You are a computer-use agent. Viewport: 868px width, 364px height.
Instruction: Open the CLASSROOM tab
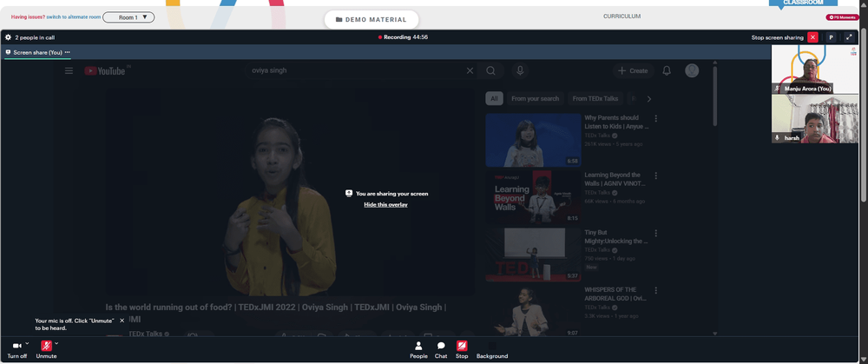click(803, 3)
